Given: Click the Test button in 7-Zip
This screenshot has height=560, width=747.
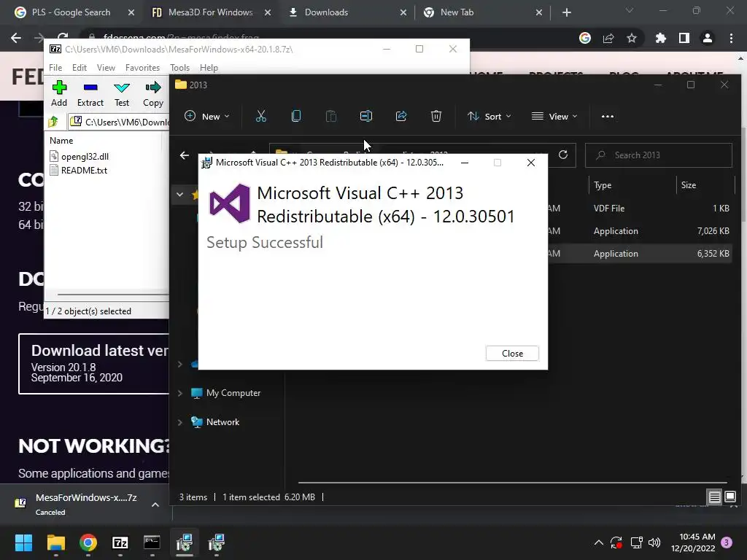Looking at the screenshot, I should coord(122,94).
